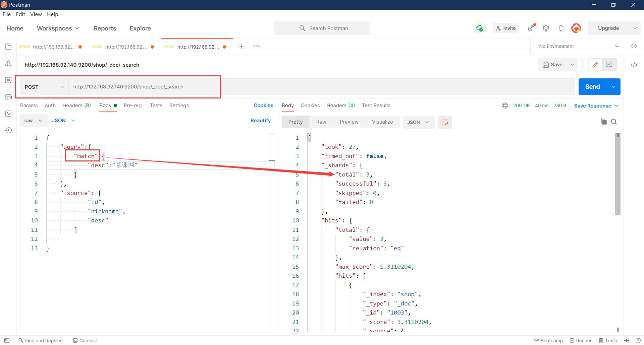644x345 pixels.
Task: Open the HTTP method POST dropdown
Action: pos(44,87)
